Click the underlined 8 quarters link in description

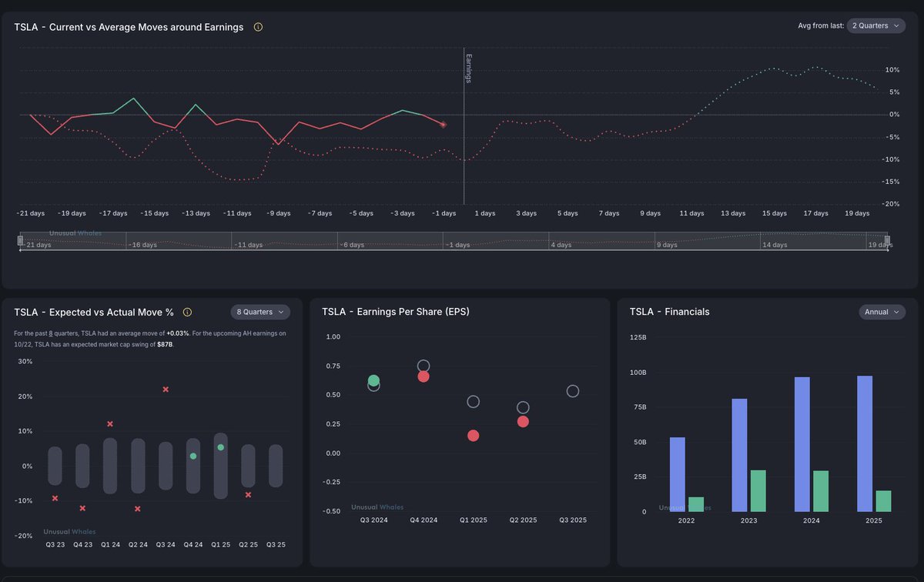tap(52, 333)
